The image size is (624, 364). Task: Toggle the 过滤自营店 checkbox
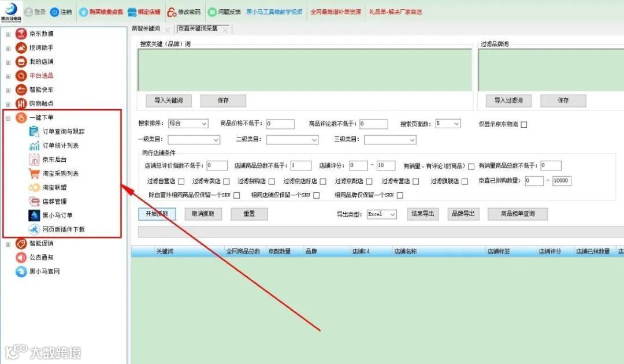[181, 181]
